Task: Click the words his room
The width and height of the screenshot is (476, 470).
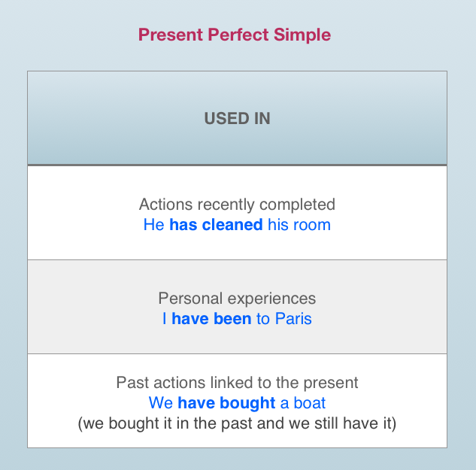Action: click(x=299, y=225)
